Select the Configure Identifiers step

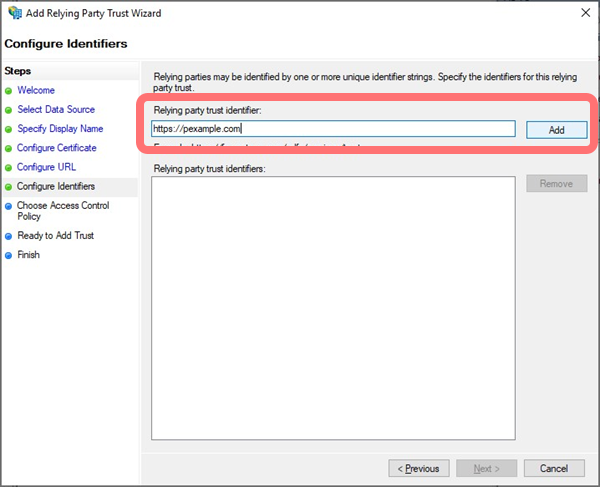tap(56, 187)
